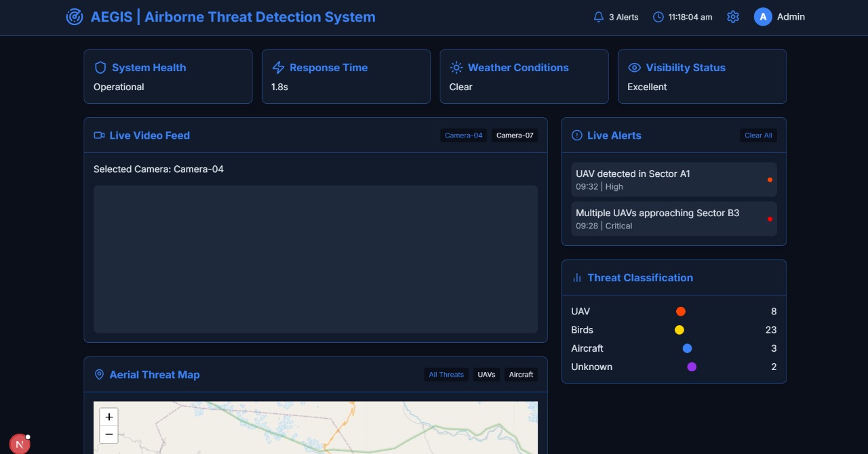Click the System Health shield icon

100,68
